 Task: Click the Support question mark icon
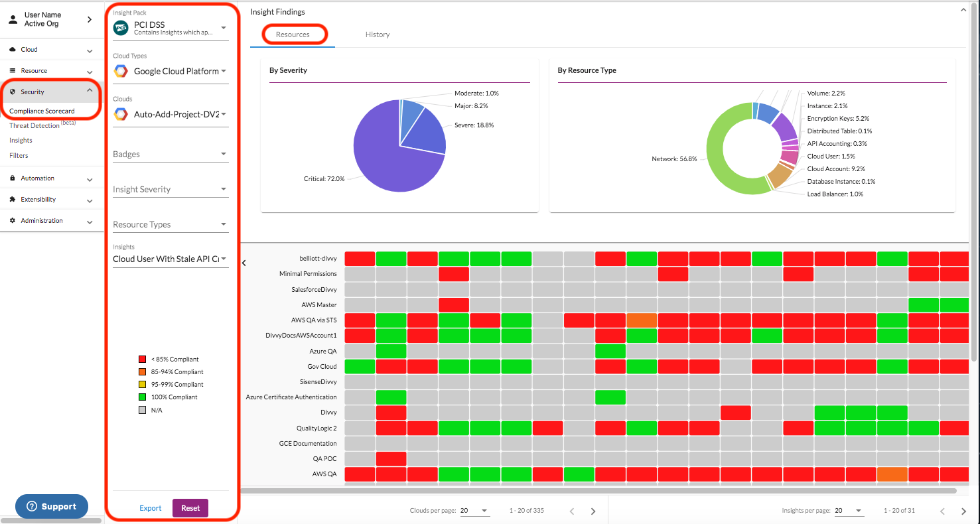(x=31, y=507)
